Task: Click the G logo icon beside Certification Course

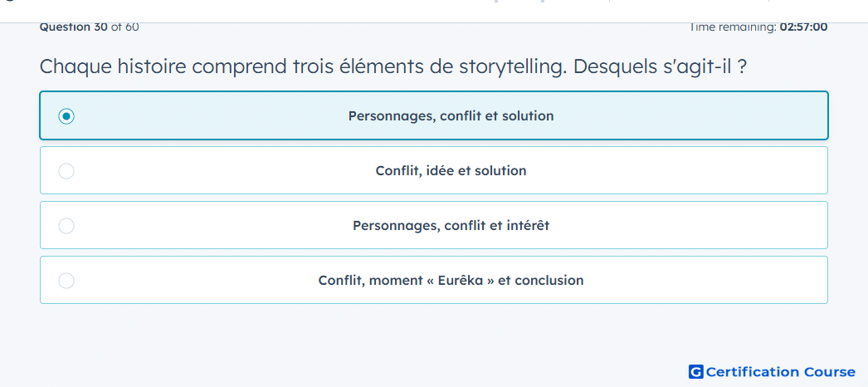Action: [x=696, y=372]
